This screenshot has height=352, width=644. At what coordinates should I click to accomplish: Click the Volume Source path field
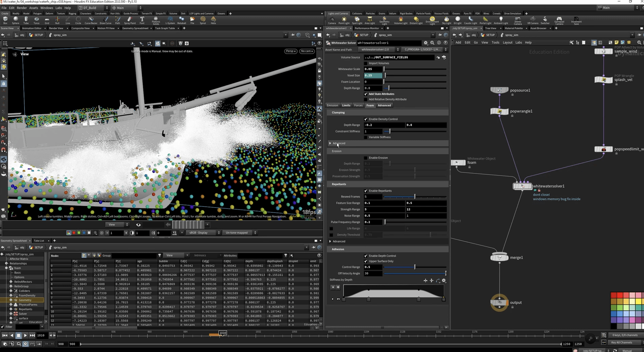point(399,57)
